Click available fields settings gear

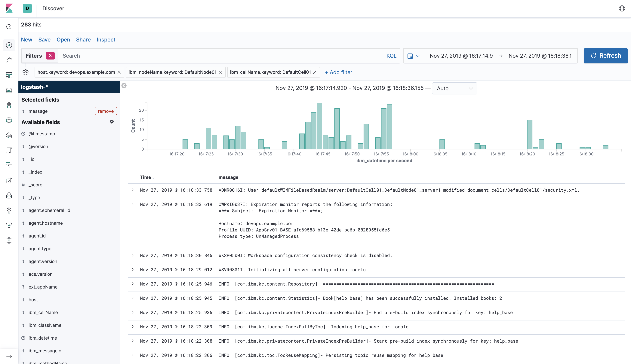coord(112,122)
